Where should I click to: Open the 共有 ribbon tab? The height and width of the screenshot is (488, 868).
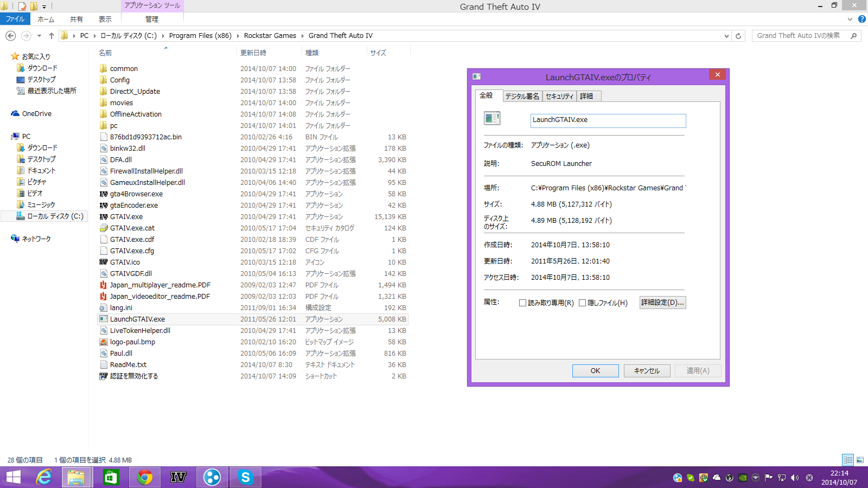76,19
